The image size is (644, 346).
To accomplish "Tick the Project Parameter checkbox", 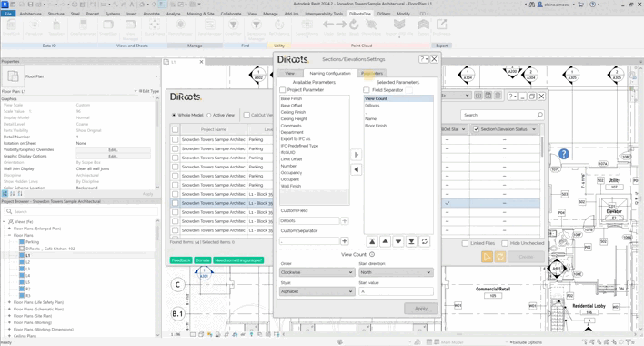I will tap(283, 89).
